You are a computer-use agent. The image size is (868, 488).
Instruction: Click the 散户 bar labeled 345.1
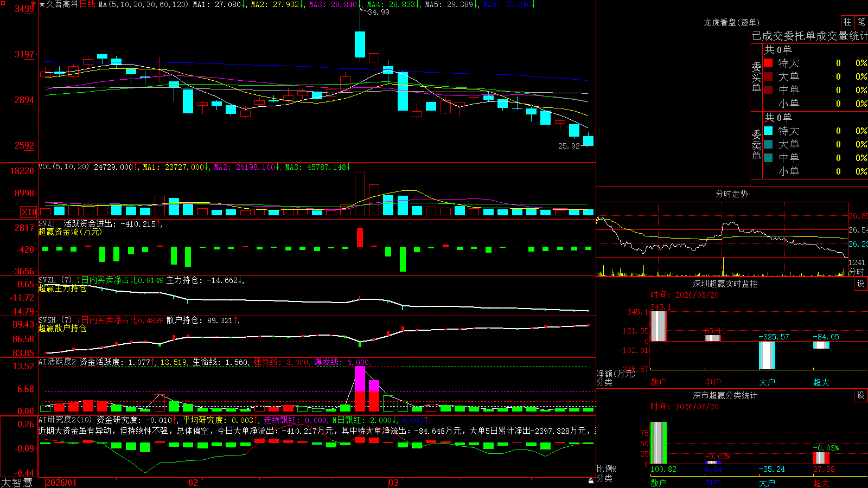point(659,326)
